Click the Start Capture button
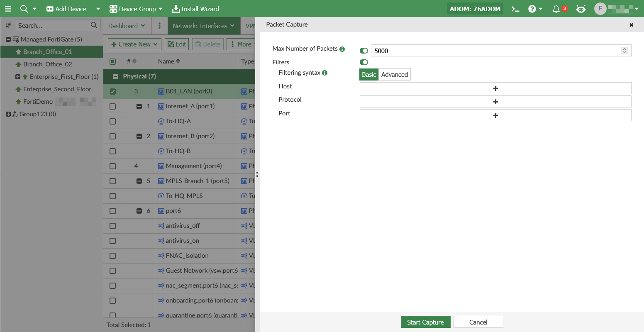 (x=425, y=322)
